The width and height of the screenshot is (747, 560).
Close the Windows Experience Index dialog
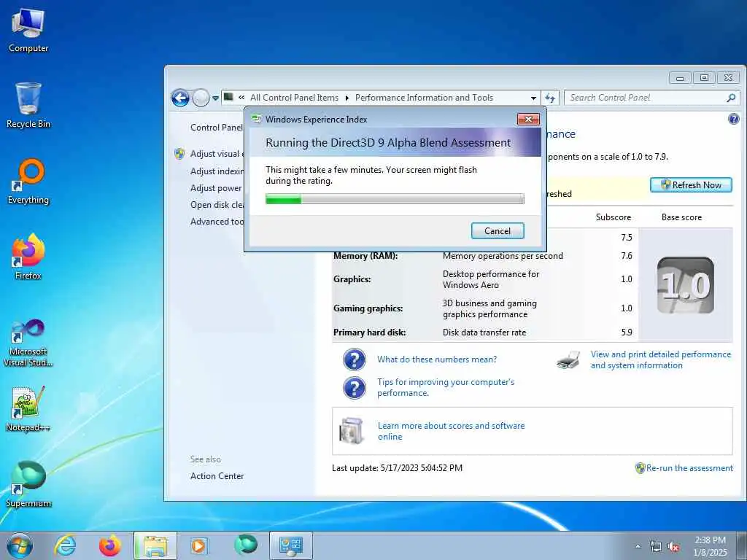pyautogui.click(x=528, y=119)
